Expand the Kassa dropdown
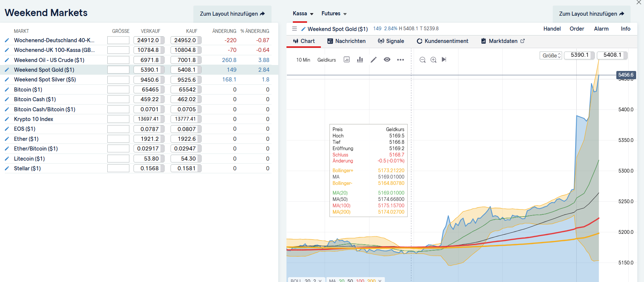 coord(303,14)
